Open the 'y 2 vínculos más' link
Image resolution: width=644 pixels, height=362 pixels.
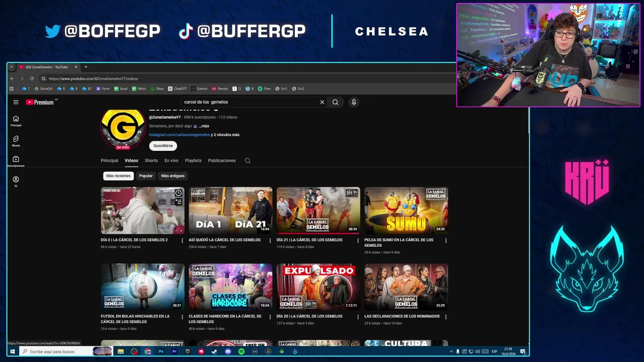tap(225, 135)
